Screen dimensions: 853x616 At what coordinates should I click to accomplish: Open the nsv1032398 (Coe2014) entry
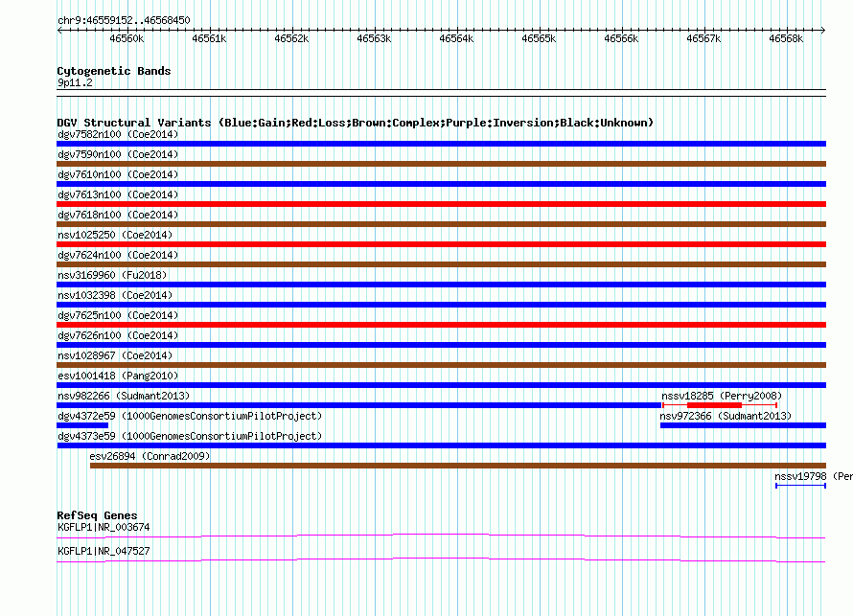point(115,295)
